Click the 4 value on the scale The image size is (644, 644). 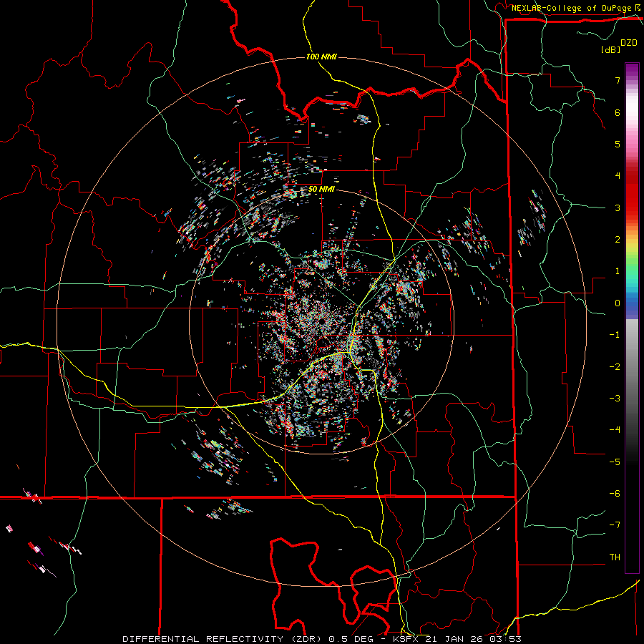coord(618,176)
